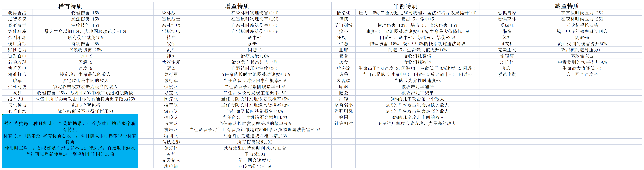Click the 平衡特质 header cell
The width and height of the screenshot is (644, 170).
pos(405,6)
